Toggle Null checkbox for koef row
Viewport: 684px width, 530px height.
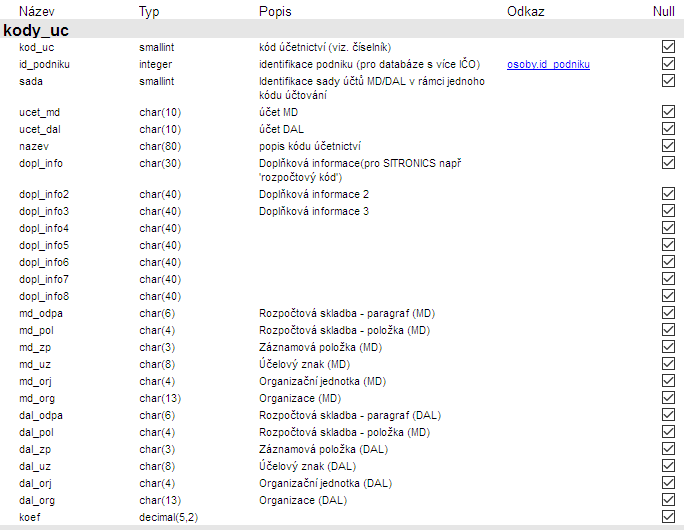[x=668, y=517]
